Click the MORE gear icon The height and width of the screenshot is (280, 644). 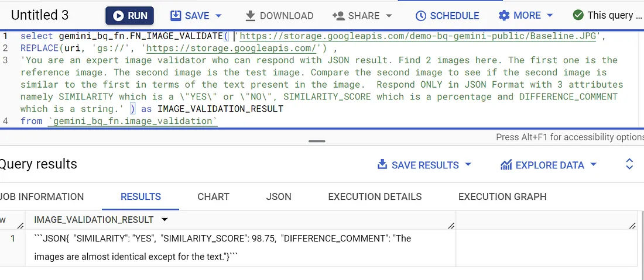tap(504, 16)
